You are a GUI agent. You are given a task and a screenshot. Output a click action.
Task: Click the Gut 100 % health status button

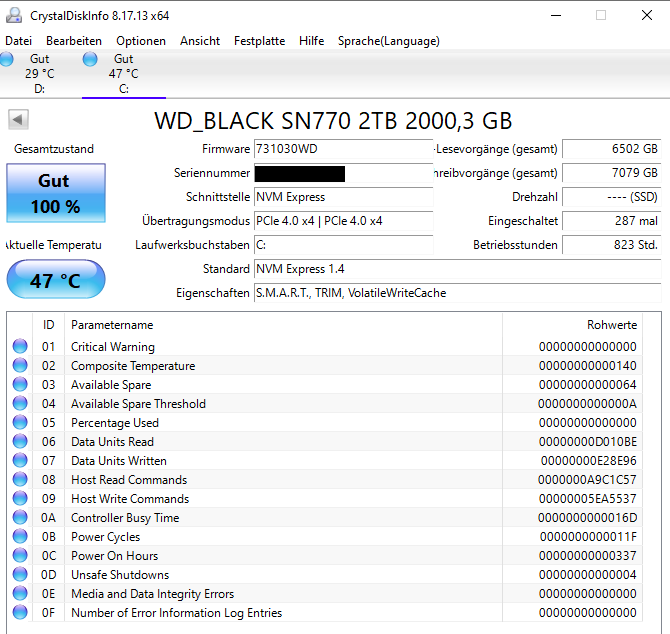[56, 193]
